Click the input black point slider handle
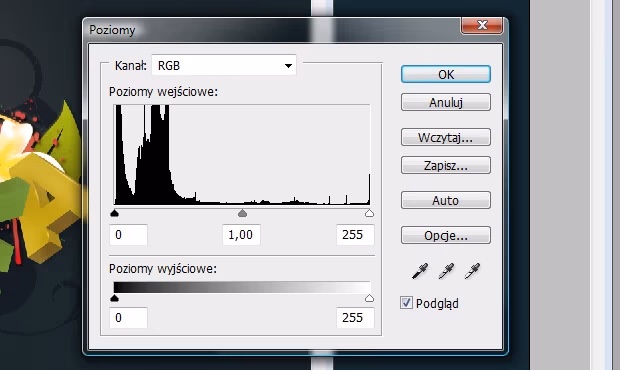The width and height of the screenshot is (620, 370). pyautogui.click(x=114, y=213)
